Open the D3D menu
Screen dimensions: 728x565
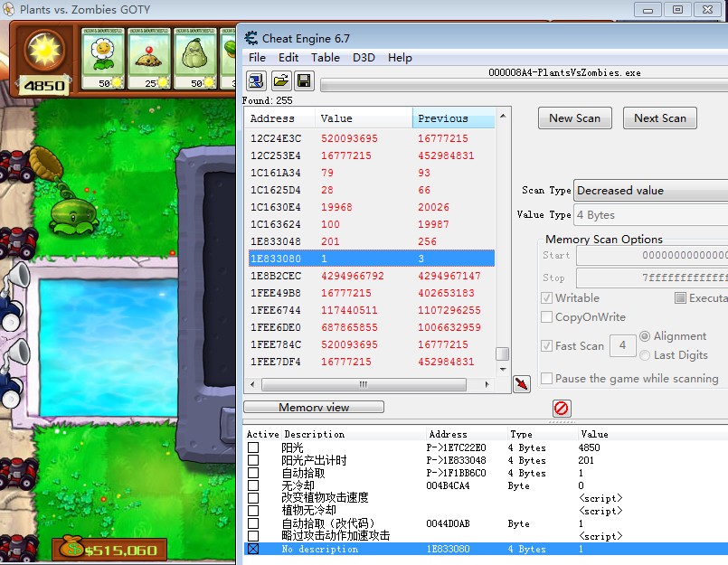[x=364, y=58]
